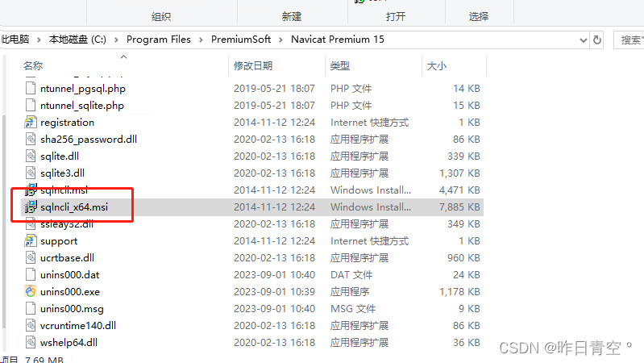Select the support shortcut name
This screenshot has width=644, height=363.
[x=59, y=241]
